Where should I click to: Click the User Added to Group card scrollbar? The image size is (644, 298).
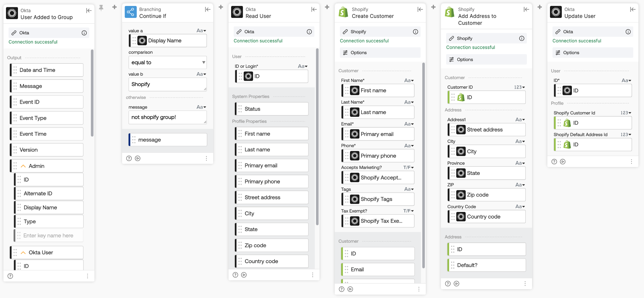92,93
